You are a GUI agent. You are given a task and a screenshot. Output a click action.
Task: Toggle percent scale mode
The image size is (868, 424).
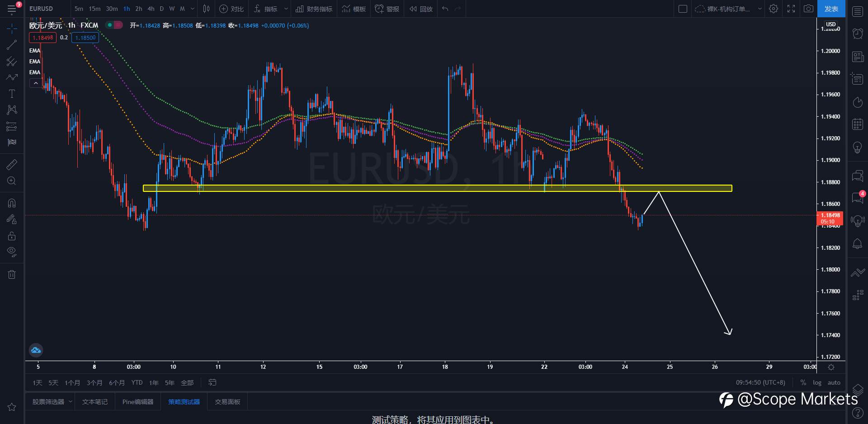(803, 383)
